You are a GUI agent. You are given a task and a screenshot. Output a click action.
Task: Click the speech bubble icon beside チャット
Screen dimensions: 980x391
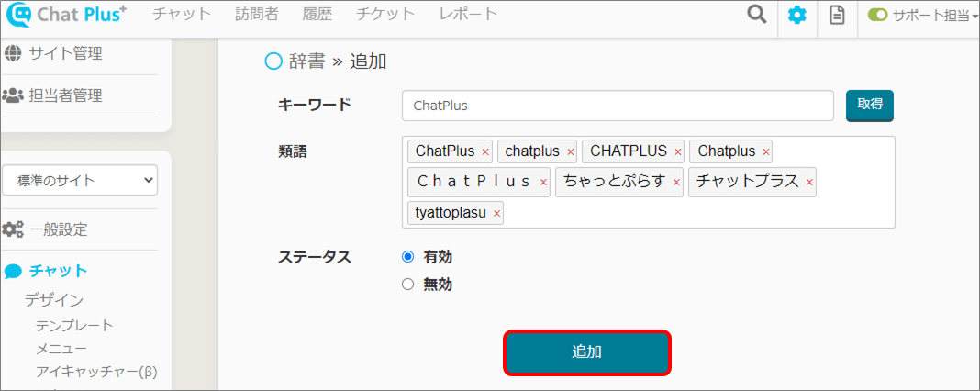click(x=13, y=272)
